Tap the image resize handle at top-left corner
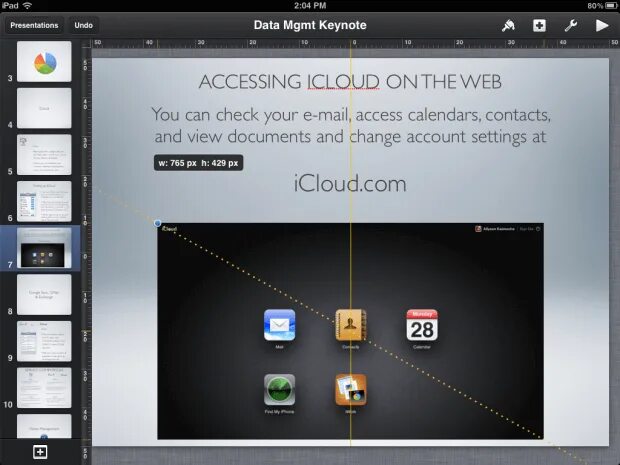 pyautogui.click(x=157, y=223)
